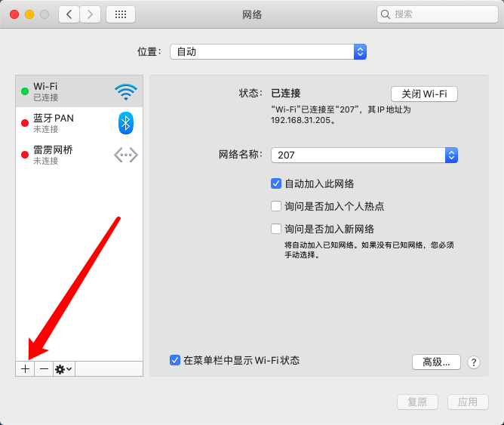Show all preferences grid button

(121, 14)
